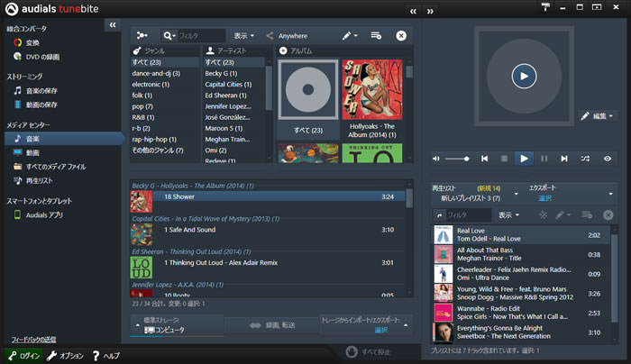Click the Sweetbox album thumbnail

pos(444,332)
